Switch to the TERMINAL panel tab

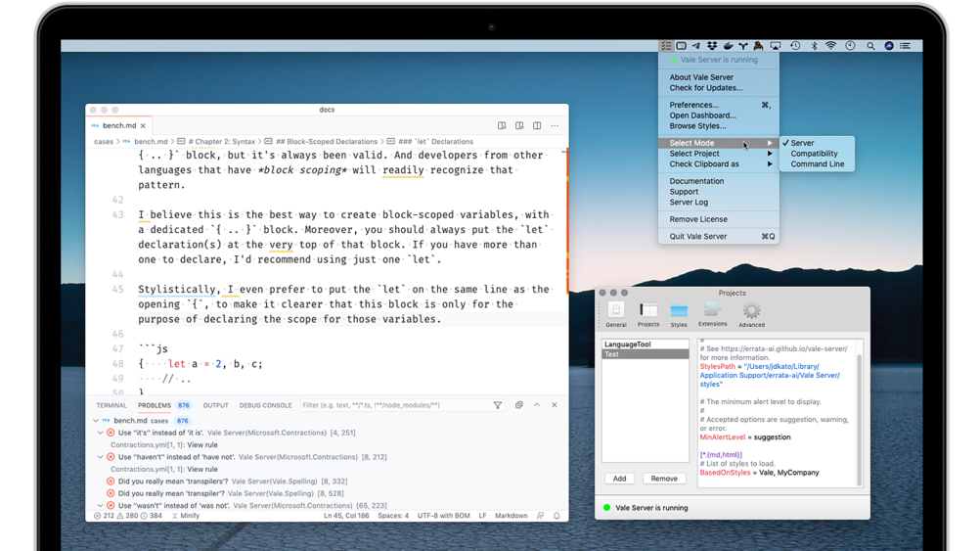click(111, 405)
